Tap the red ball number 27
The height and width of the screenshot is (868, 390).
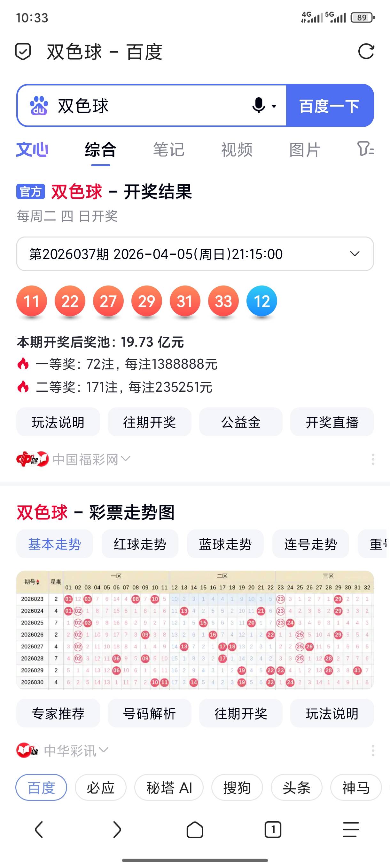[x=108, y=301]
